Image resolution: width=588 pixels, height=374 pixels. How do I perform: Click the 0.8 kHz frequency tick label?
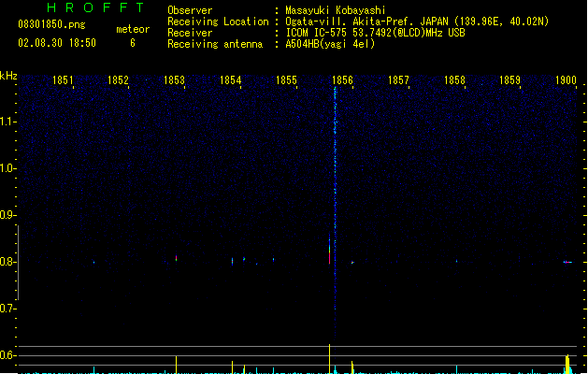pos(7,262)
